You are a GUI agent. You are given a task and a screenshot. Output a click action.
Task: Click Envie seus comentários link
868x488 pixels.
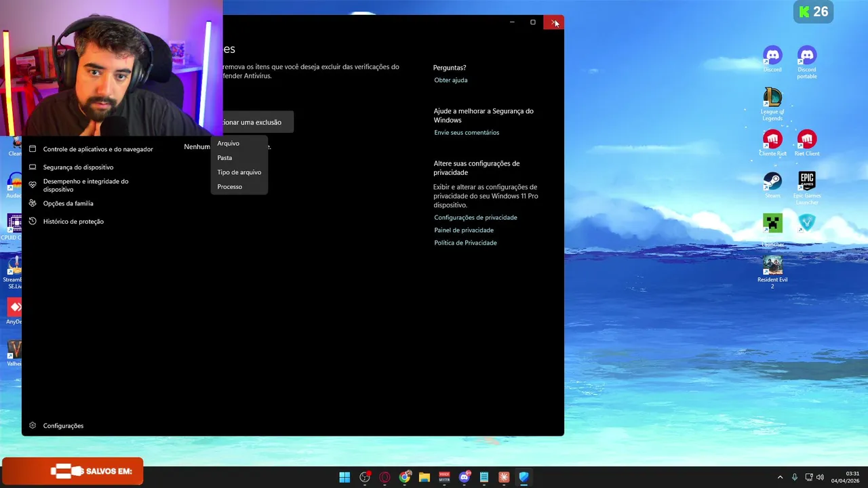pos(467,132)
